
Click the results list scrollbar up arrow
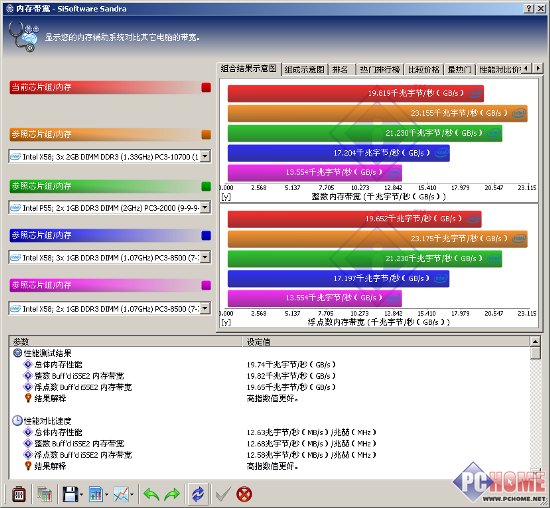coord(535,341)
